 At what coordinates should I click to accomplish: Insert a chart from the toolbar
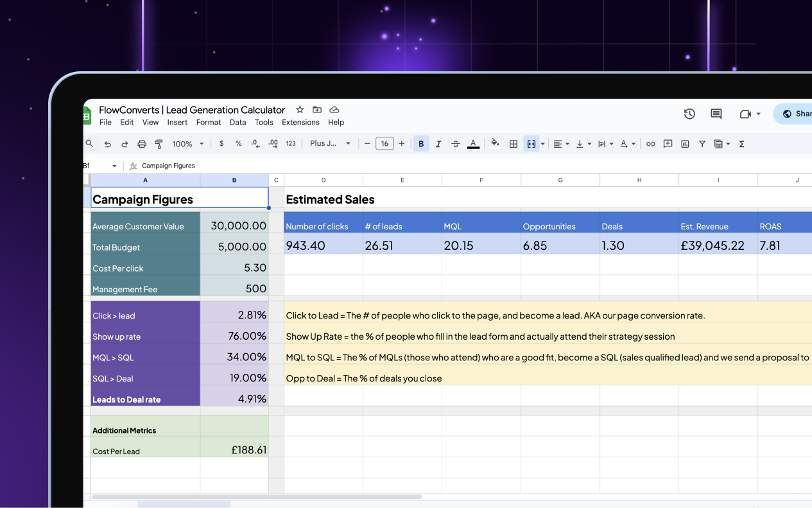point(684,143)
